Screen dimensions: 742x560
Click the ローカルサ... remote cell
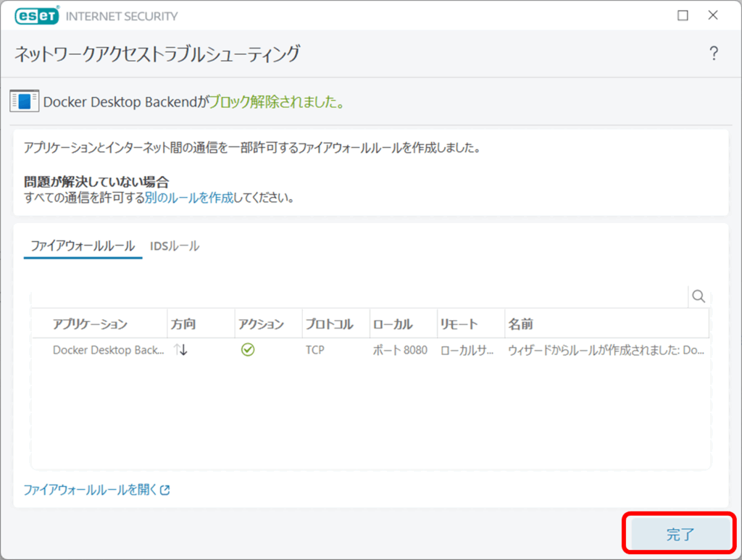point(467,350)
